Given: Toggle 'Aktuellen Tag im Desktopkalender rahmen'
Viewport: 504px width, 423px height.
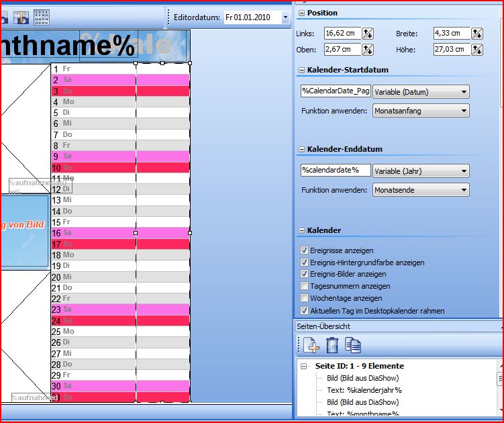Looking at the screenshot, I should pyautogui.click(x=305, y=310).
